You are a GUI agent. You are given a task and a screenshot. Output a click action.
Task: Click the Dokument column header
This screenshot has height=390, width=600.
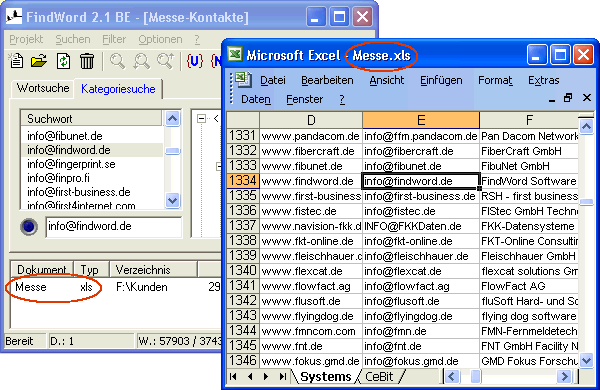pyautogui.click(x=41, y=269)
